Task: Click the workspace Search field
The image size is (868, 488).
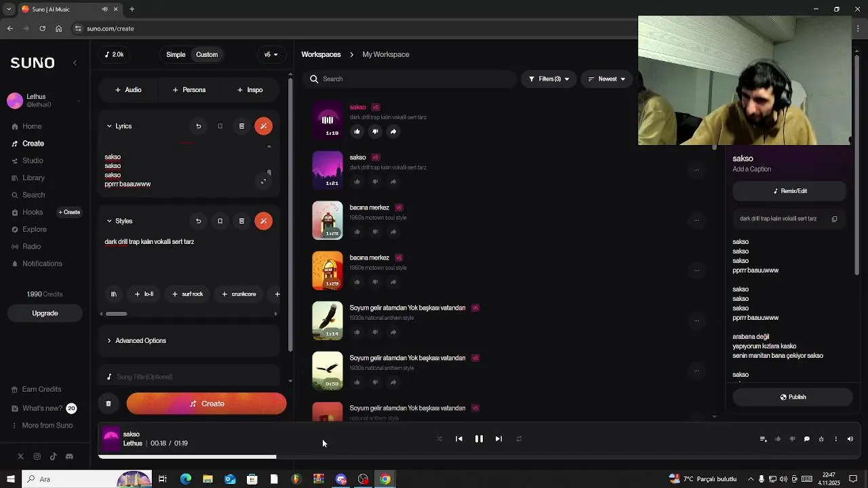Action: [410, 79]
